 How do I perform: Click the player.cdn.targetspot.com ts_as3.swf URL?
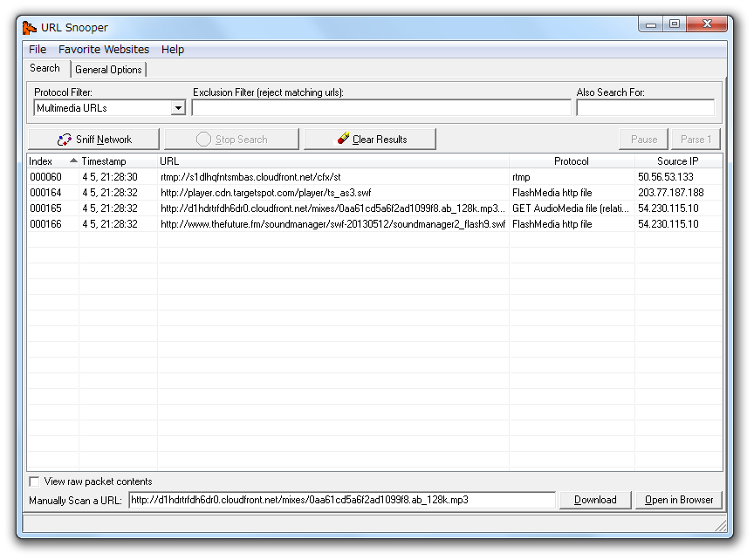[266, 193]
